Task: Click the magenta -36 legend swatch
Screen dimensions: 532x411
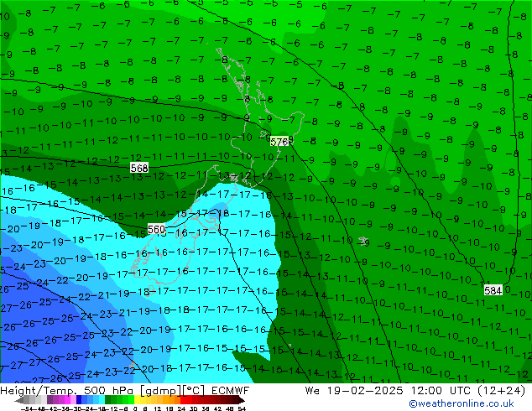Action: [67, 400]
